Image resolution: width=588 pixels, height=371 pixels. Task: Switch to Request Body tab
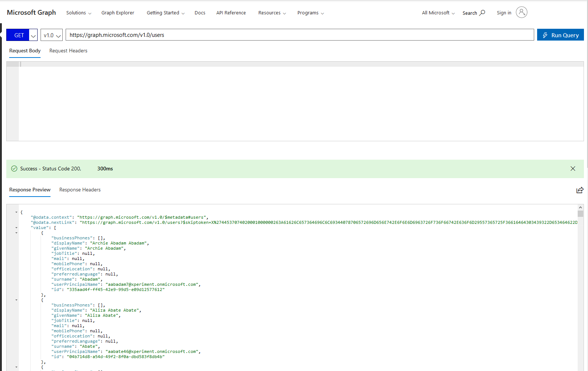click(x=25, y=51)
